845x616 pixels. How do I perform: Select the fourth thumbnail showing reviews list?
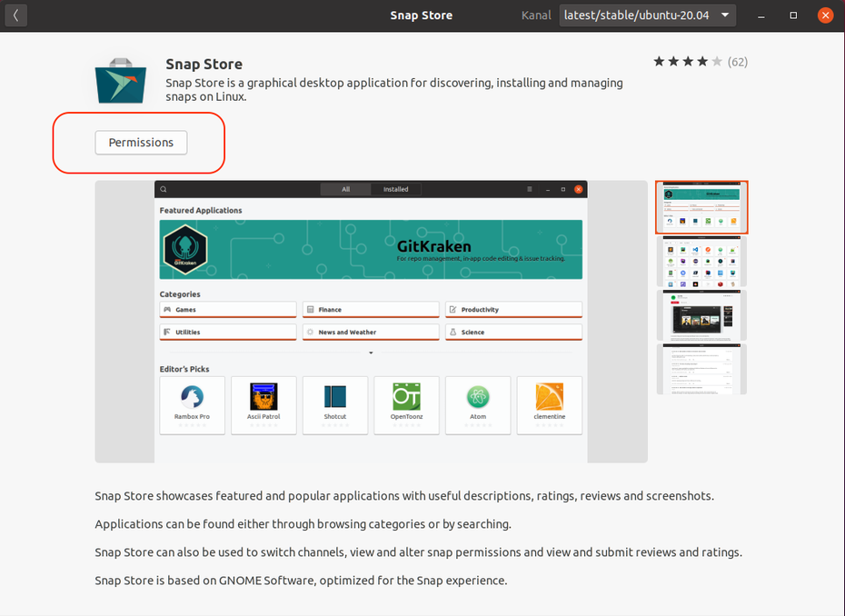(x=701, y=369)
